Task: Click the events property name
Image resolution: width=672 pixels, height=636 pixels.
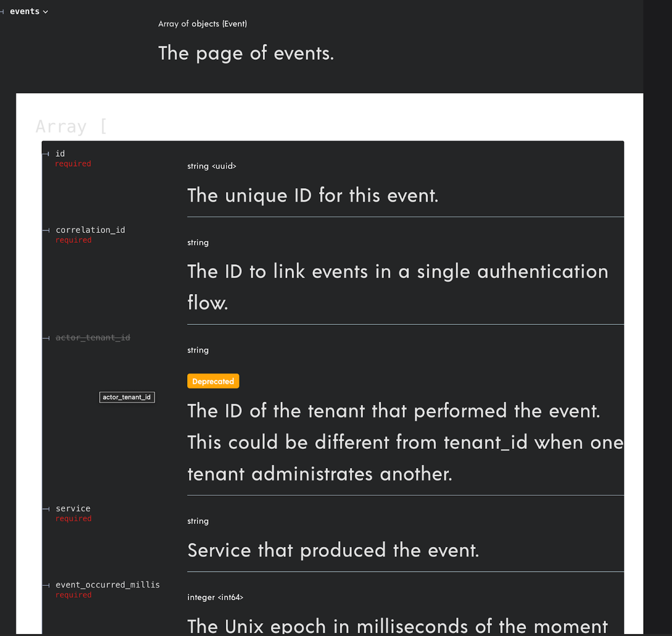Action: [24, 11]
